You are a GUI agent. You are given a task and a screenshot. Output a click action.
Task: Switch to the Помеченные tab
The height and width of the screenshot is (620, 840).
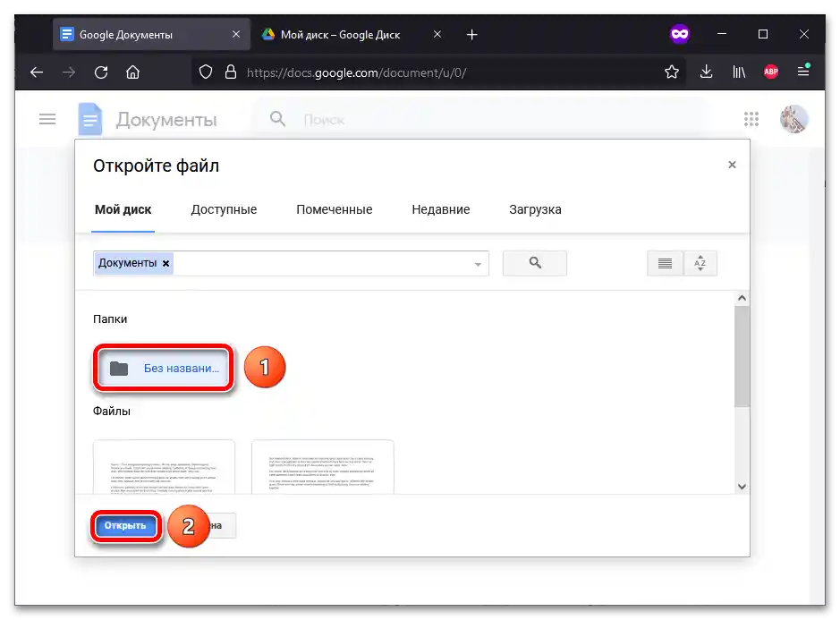[335, 209]
